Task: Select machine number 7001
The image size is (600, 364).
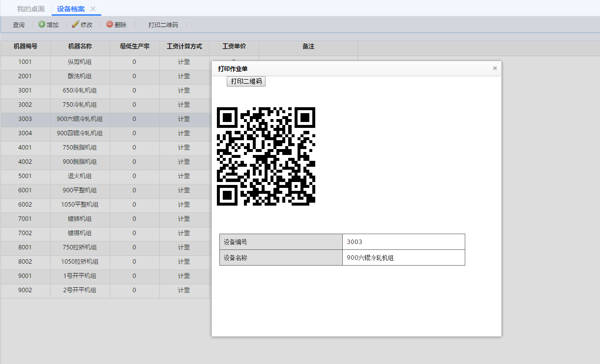Action: [25, 219]
